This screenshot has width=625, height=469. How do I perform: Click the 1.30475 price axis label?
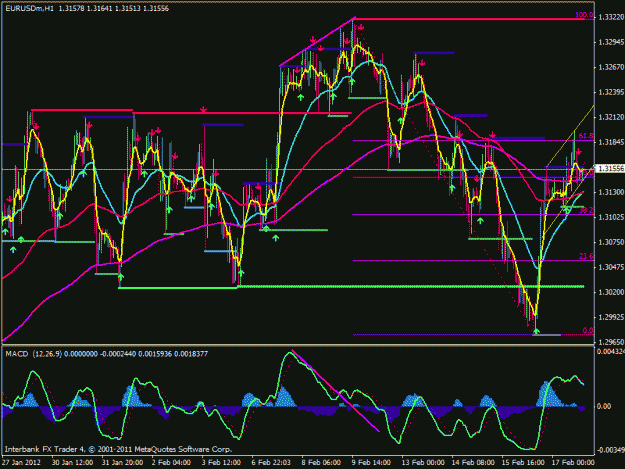tap(611, 267)
